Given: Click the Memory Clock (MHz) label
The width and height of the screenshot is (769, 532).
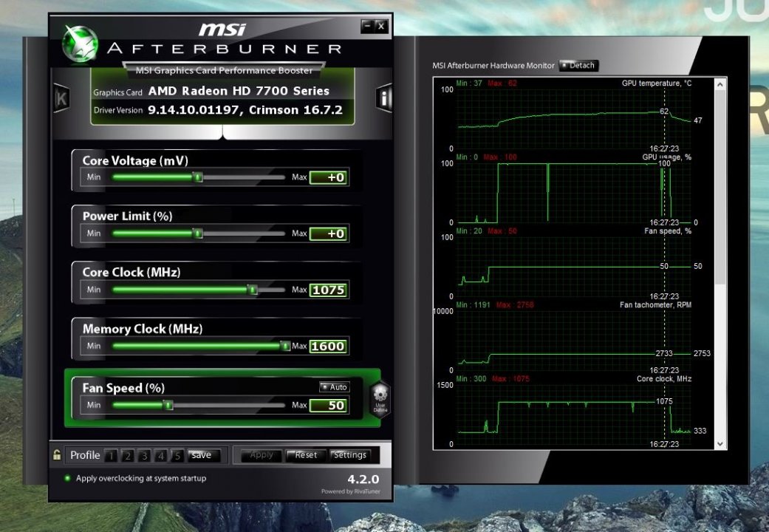Looking at the screenshot, I should click(x=143, y=329).
